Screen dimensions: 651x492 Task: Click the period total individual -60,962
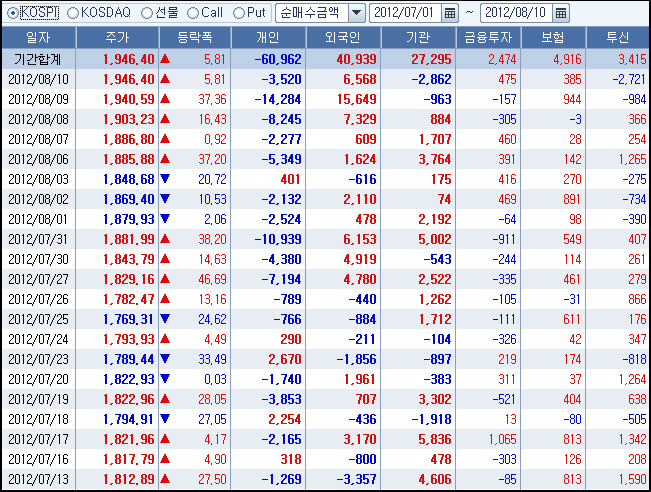pos(278,59)
